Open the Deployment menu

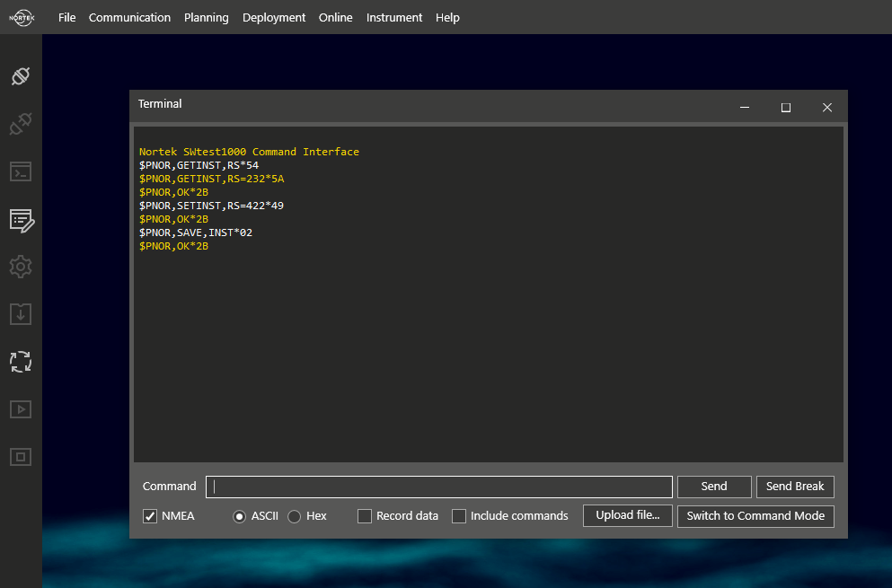pos(274,18)
